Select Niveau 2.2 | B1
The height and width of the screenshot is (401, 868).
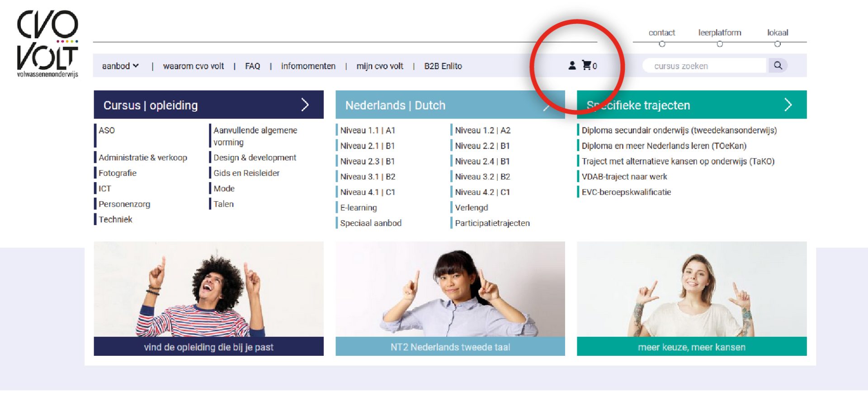point(482,146)
